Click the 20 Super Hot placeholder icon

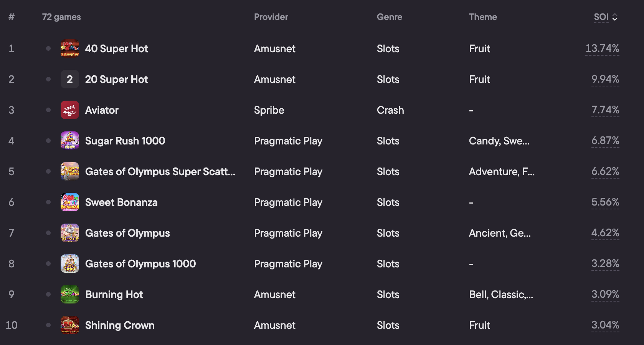(x=70, y=79)
